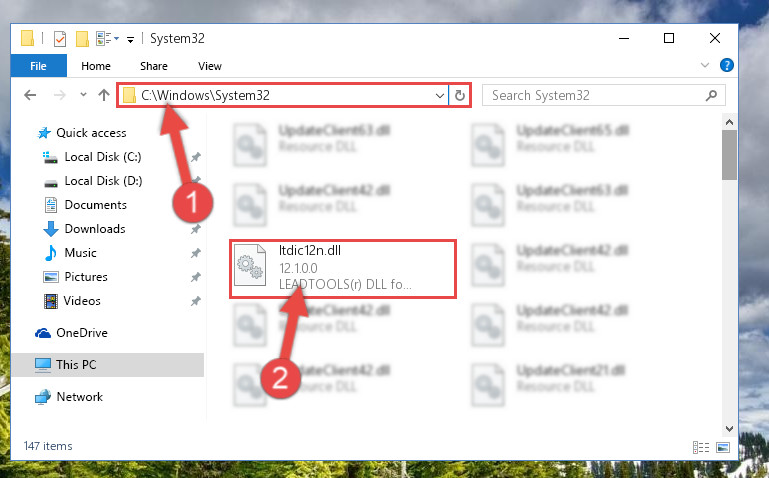The image size is (769, 478).
Task: Click the Back navigation arrow
Action: pyautogui.click(x=30, y=95)
